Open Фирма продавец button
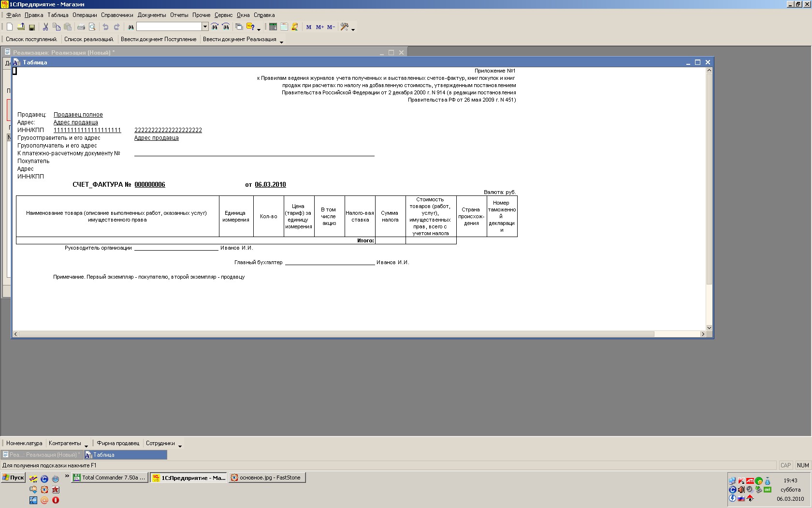812x508 pixels. [118, 443]
